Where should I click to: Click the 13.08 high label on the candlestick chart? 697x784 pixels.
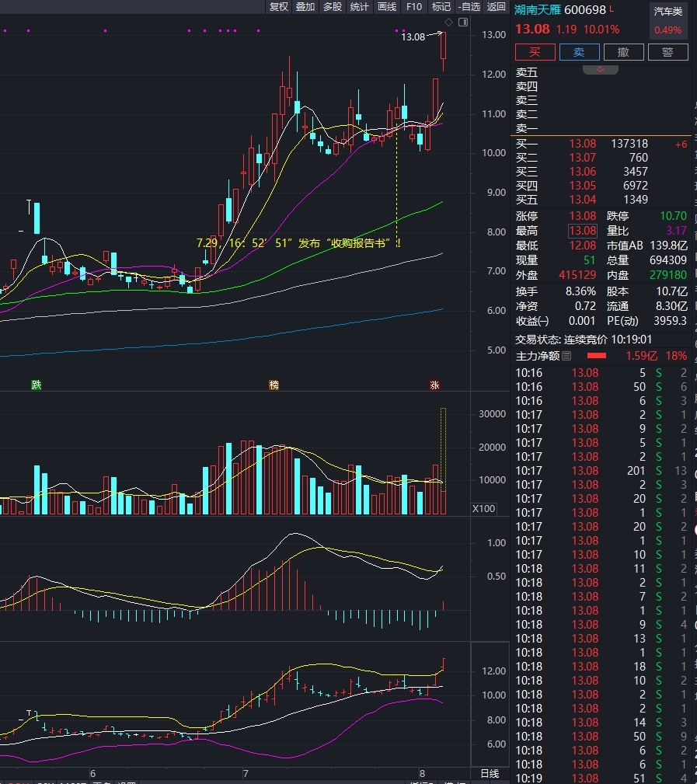point(413,37)
